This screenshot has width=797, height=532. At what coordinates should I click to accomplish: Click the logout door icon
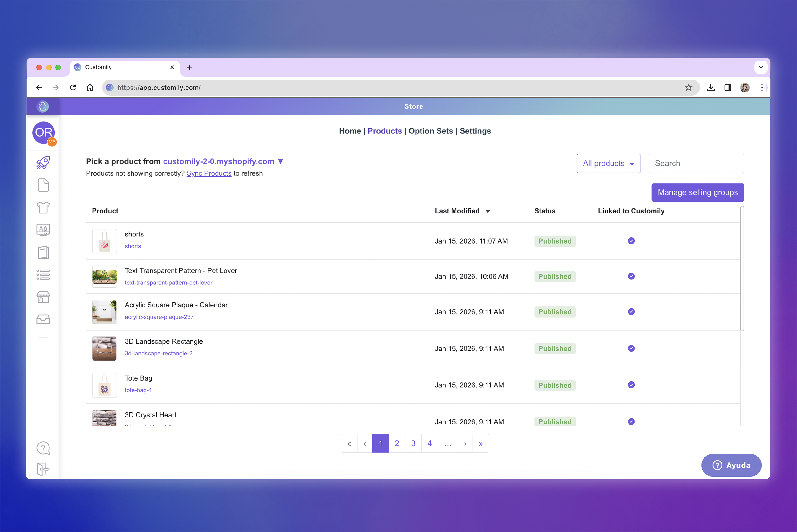[x=43, y=469]
